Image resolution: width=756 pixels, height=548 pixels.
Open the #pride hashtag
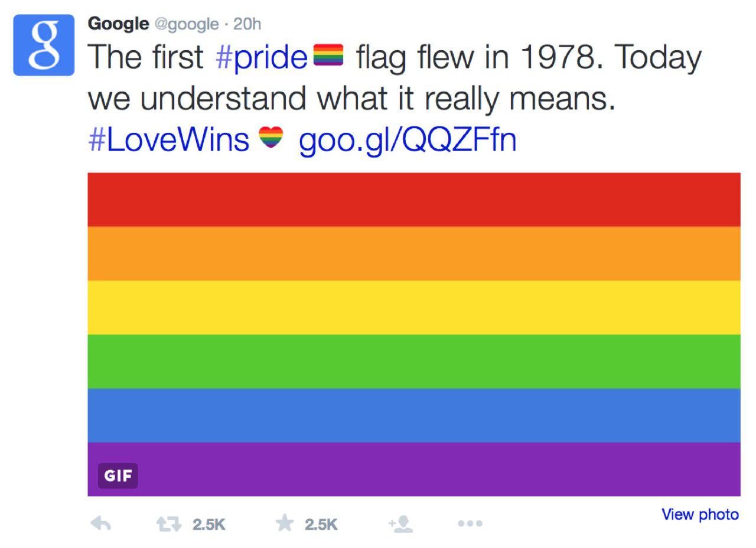(262, 58)
